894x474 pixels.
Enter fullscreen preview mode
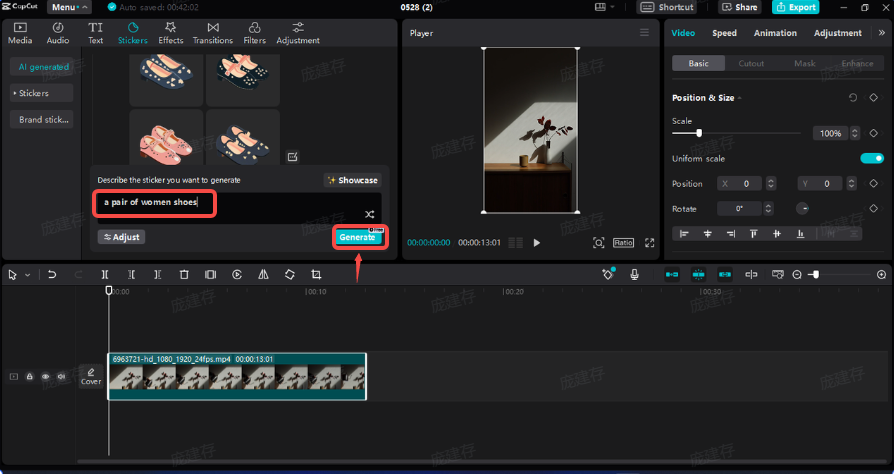coord(649,242)
